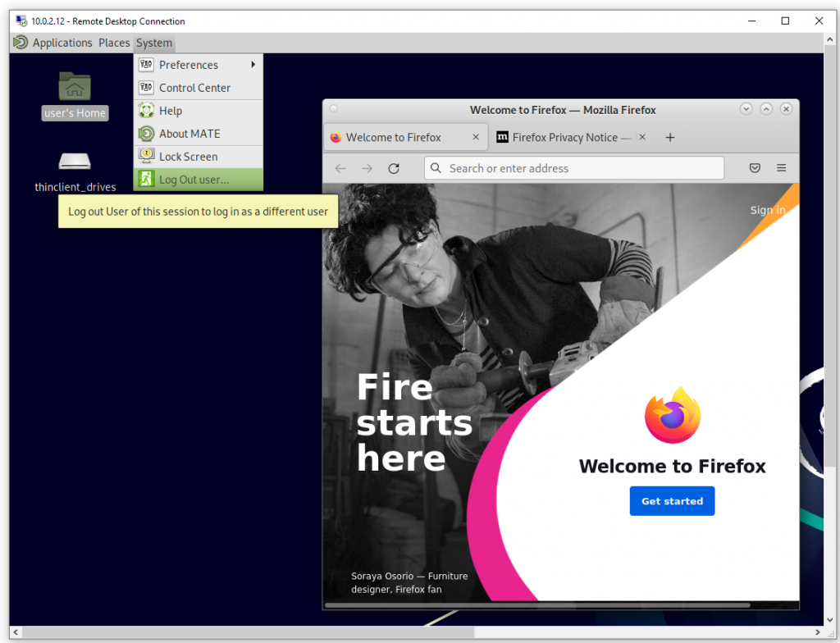The image size is (840, 643).
Task: Click the Welcome to Firefox heading
Action: point(673,466)
